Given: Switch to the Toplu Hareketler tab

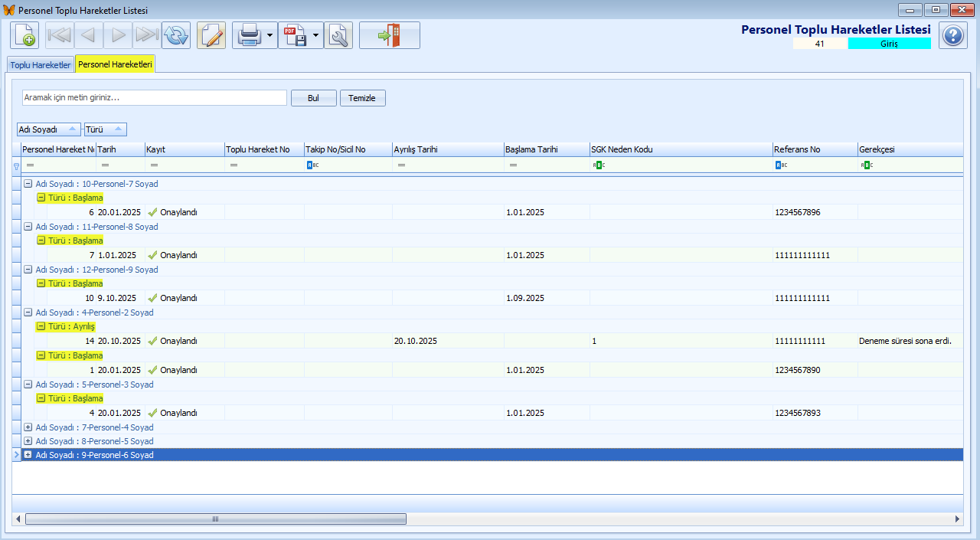Looking at the screenshot, I should pyautogui.click(x=41, y=65).
